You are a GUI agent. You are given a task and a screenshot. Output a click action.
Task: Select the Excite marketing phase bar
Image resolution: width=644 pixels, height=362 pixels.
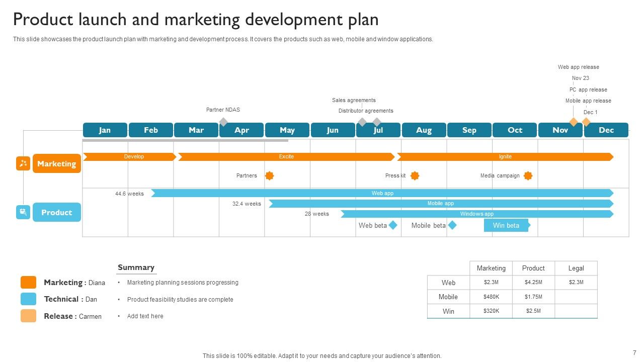tap(286, 156)
